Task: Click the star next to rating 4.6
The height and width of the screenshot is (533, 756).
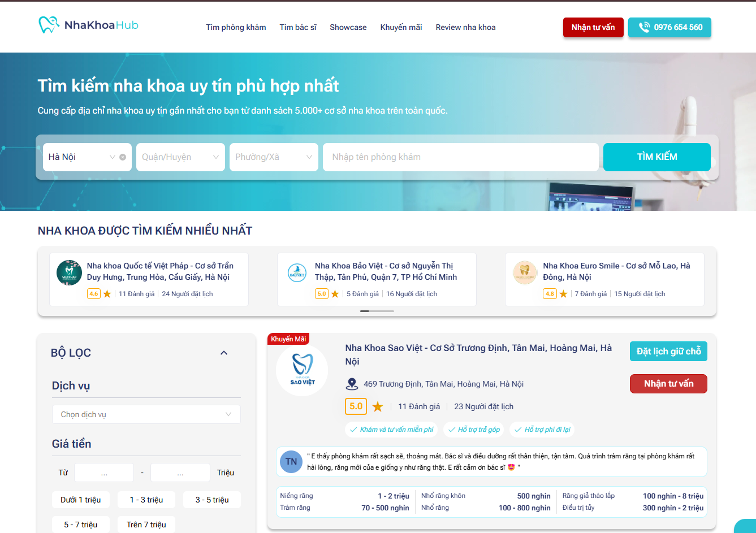Action: coord(107,294)
